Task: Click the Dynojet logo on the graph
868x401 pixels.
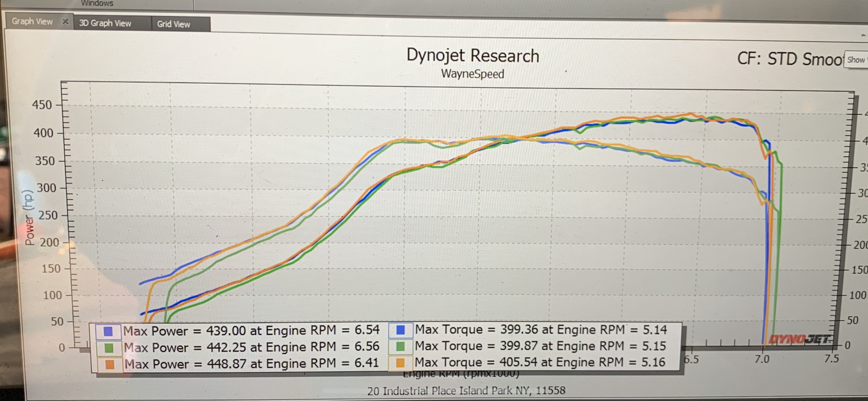Action: (x=800, y=339)
